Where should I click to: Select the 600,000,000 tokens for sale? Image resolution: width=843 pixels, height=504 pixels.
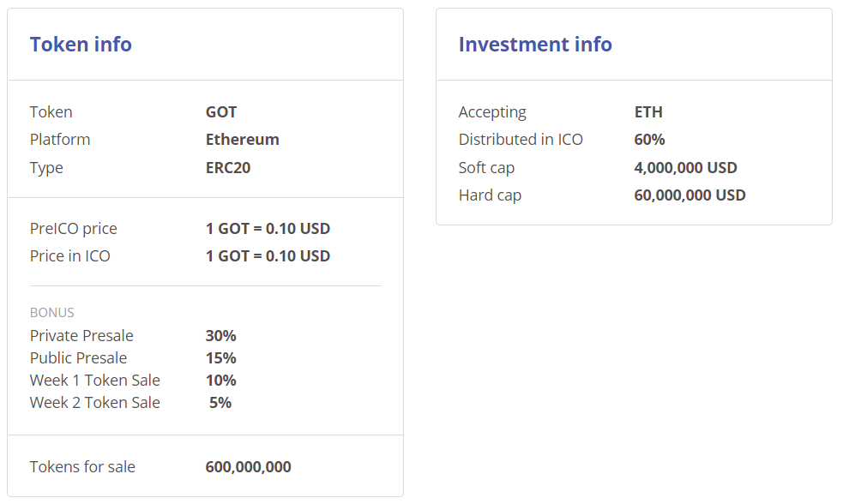[x=248, y=467]
